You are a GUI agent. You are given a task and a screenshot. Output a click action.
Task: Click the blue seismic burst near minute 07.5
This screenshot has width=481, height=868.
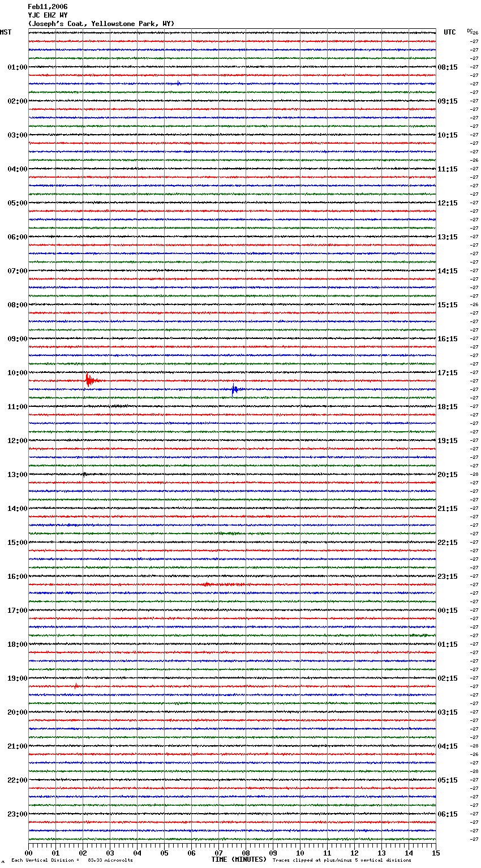pos(237,389)
